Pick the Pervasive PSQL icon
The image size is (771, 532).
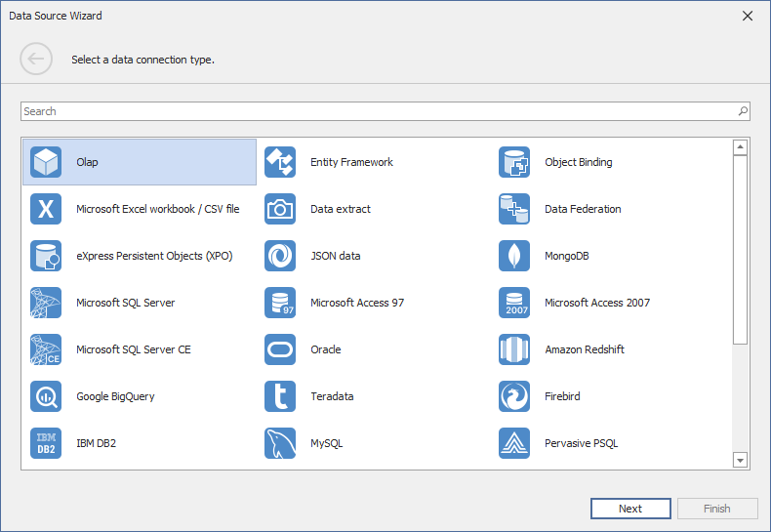(x=513, y=443)
